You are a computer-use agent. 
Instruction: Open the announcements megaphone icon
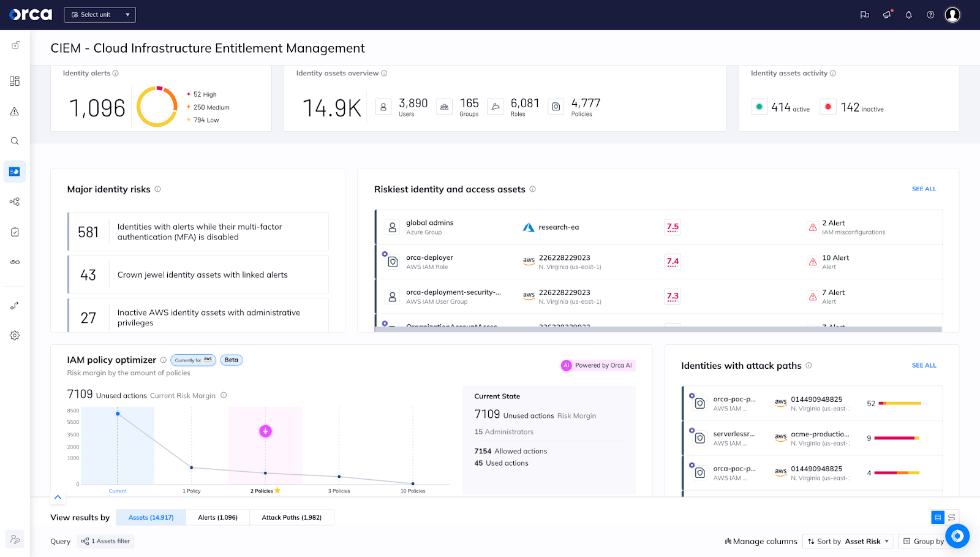point(887,15)
